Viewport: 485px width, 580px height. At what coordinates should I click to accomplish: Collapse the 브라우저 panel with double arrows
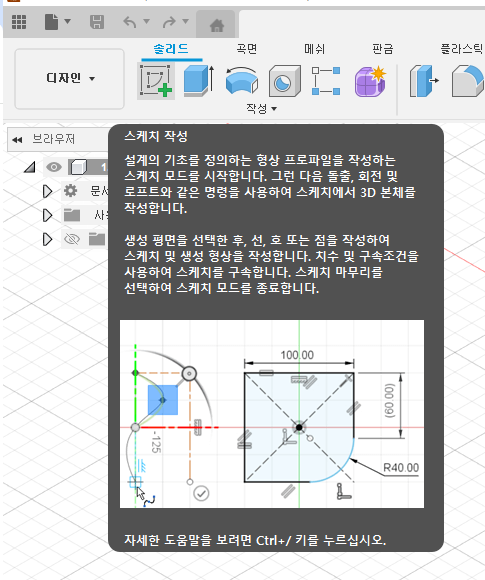pos(17,140)
